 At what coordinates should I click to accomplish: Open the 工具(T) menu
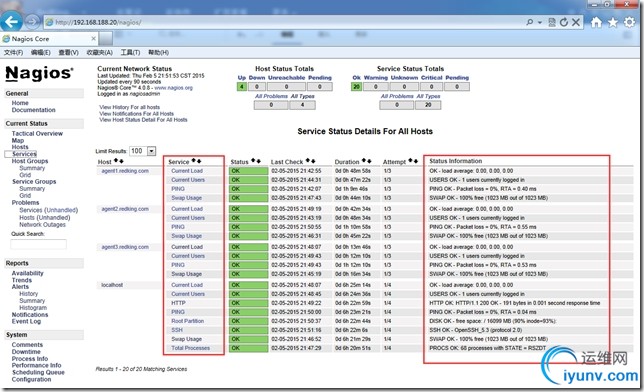coord(130,52)
